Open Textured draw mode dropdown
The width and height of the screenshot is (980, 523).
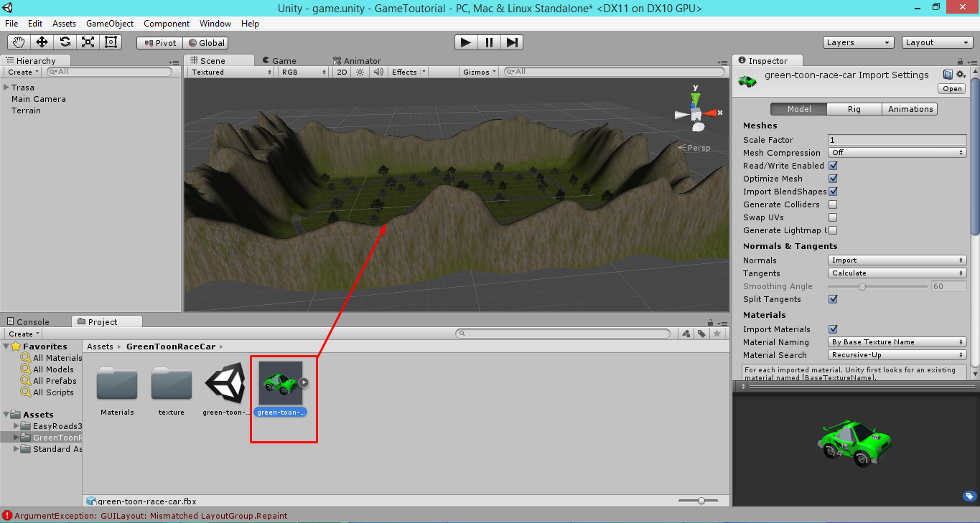231,72
